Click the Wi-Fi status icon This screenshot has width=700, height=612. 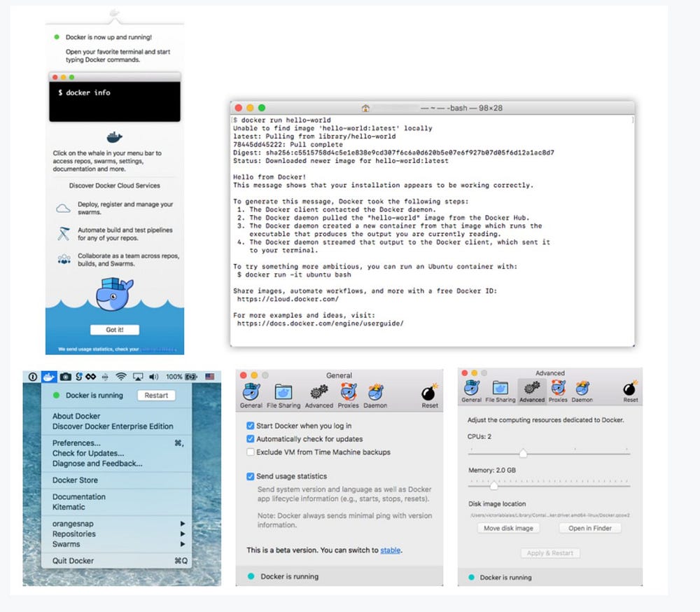[121, 377]
